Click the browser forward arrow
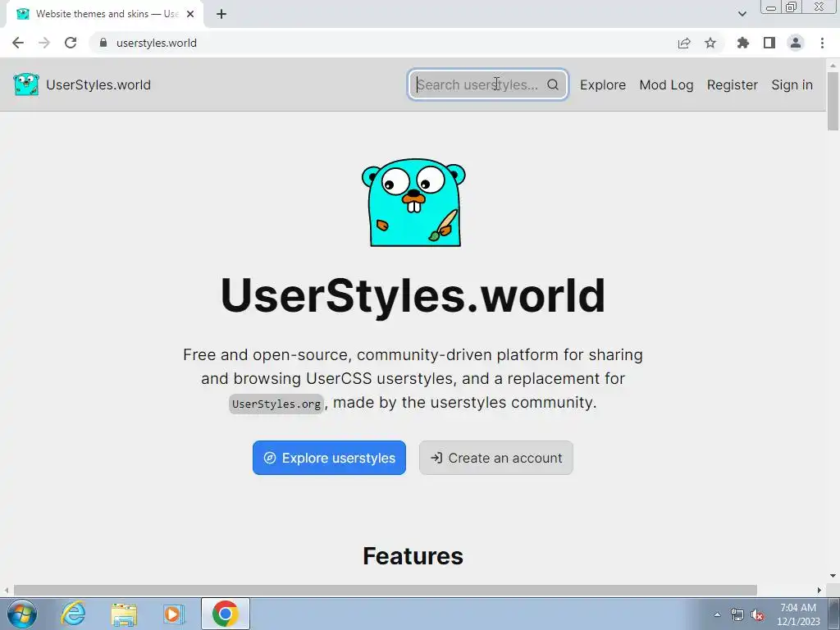The height and width of the screenshot is (630, 840). 44,43
